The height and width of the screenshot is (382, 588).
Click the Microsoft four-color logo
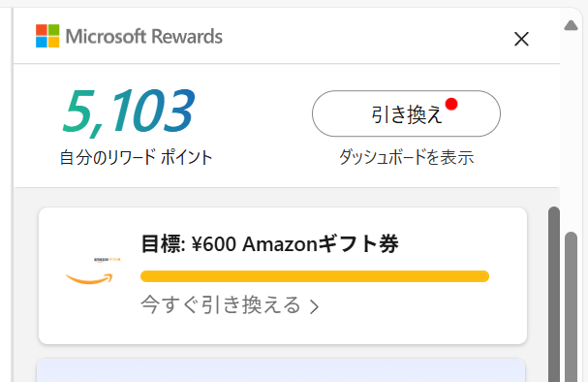pos(47,36)
